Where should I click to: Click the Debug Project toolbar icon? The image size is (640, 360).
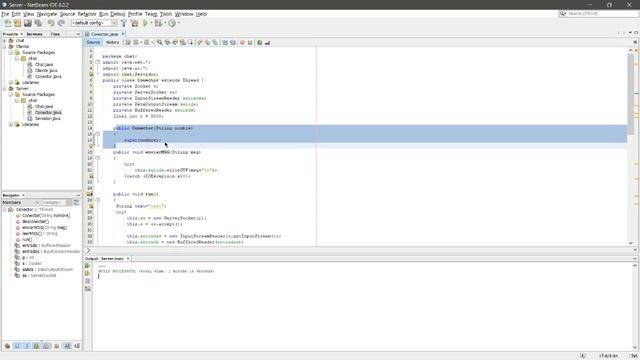pos(158,23)
